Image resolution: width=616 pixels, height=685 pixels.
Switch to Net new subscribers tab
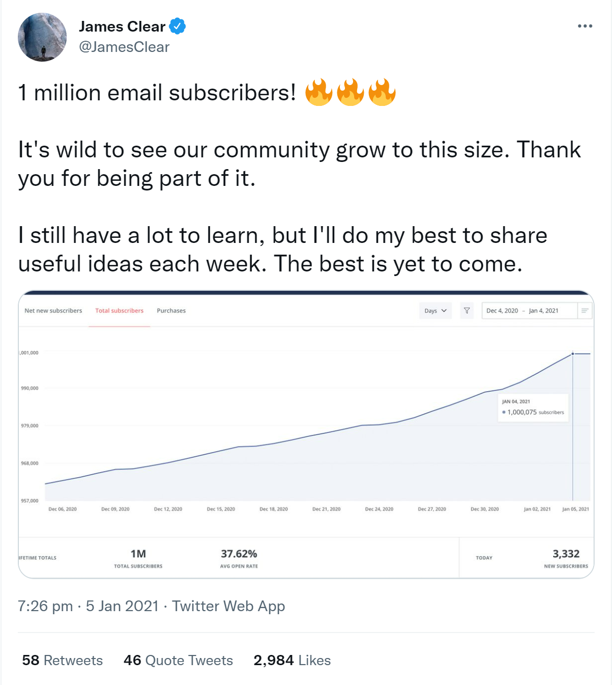coord(53,311)
